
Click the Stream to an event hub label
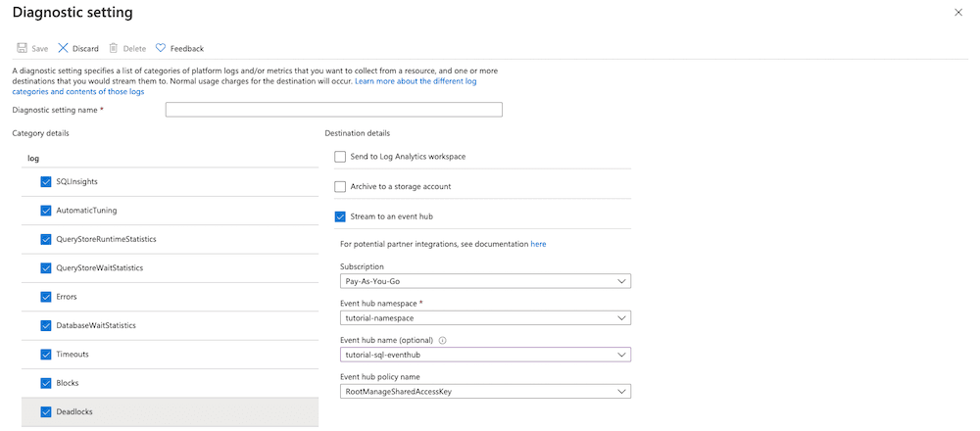click(x=392, y=216)
